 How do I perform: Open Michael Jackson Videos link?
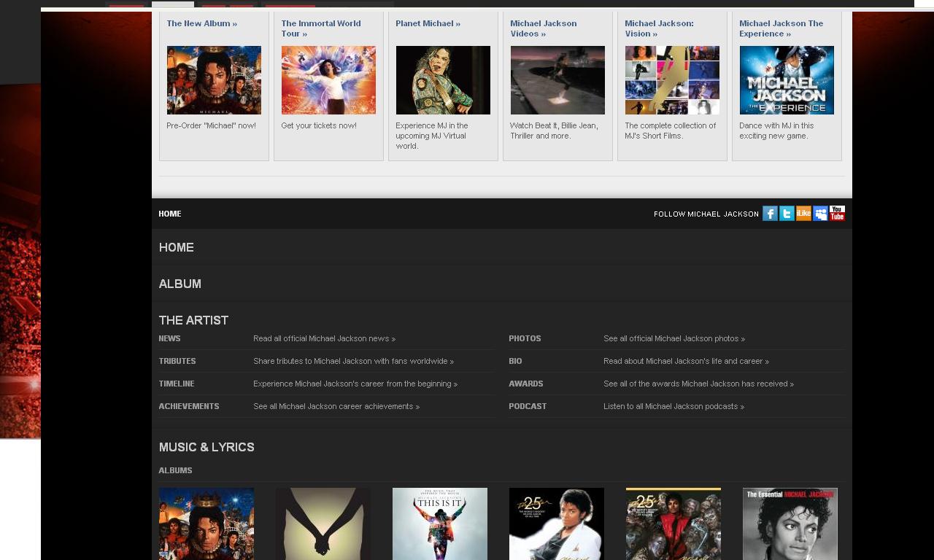[x=543, y=28]
